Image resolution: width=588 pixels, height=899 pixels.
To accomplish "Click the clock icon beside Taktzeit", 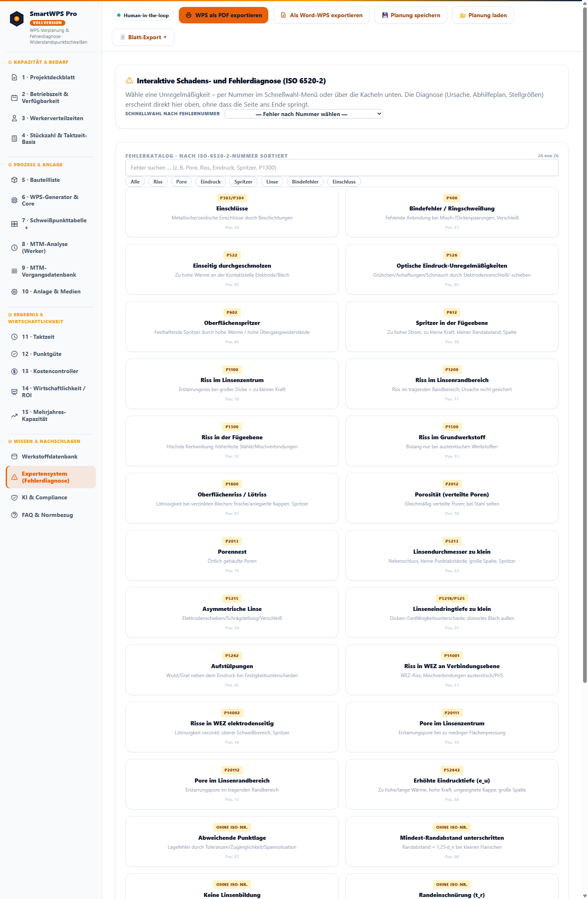I will click(x=14, y=337).
